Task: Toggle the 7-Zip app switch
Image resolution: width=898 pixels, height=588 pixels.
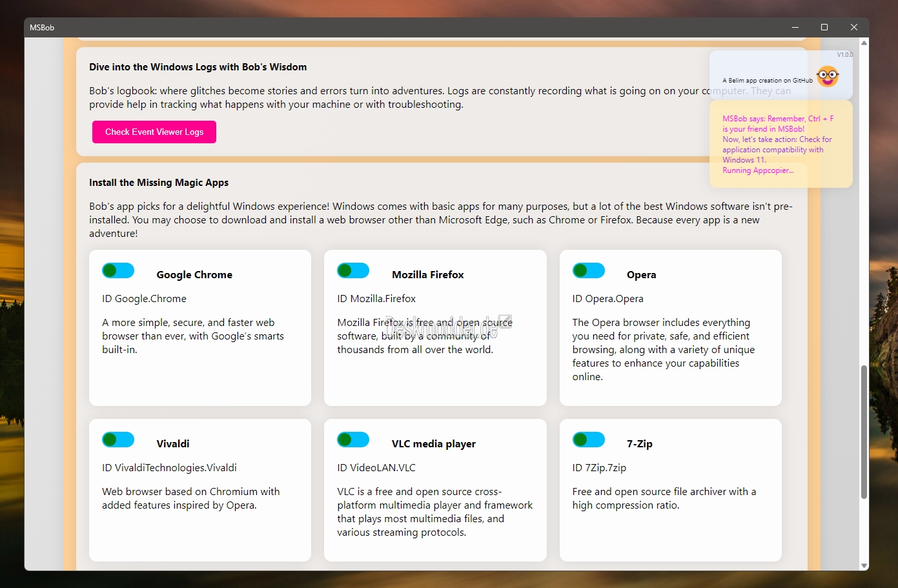Action: pos(589,440)
